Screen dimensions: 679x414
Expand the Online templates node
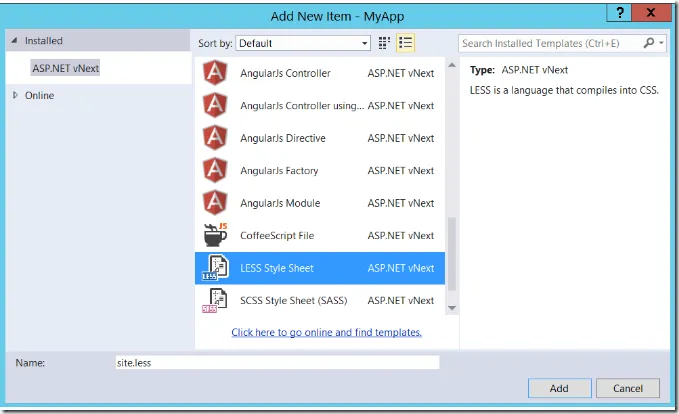coord(15,96)
